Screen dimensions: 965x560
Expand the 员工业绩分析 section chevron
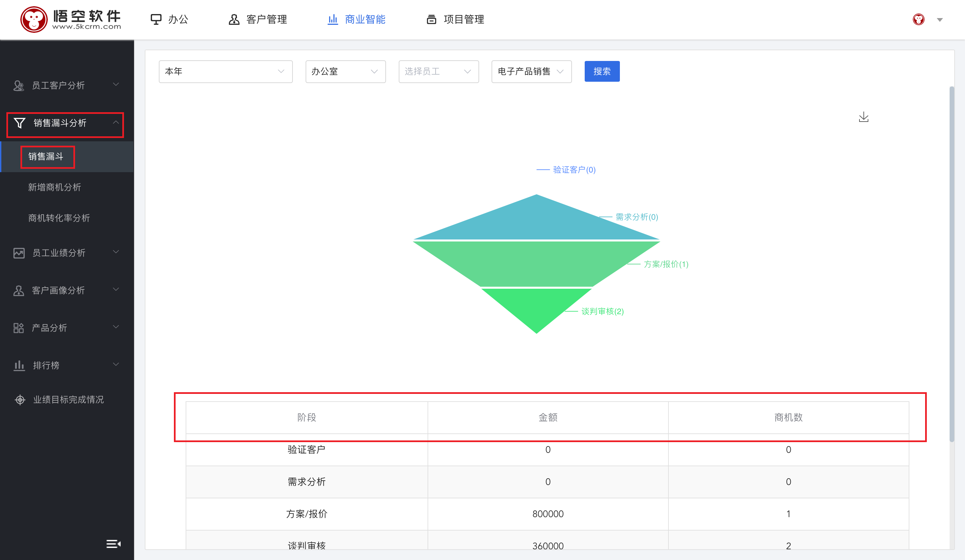click(116, 252)
